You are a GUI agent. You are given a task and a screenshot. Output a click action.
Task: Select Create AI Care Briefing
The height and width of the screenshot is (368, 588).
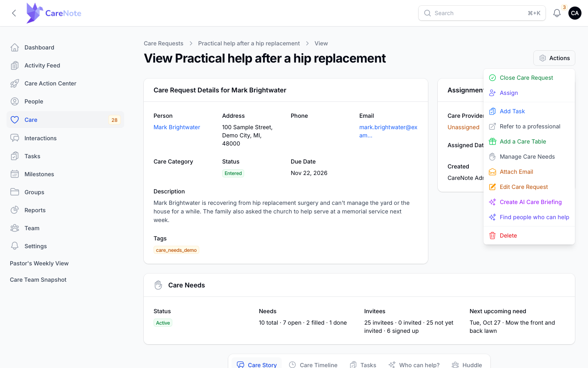coord(529,202)
